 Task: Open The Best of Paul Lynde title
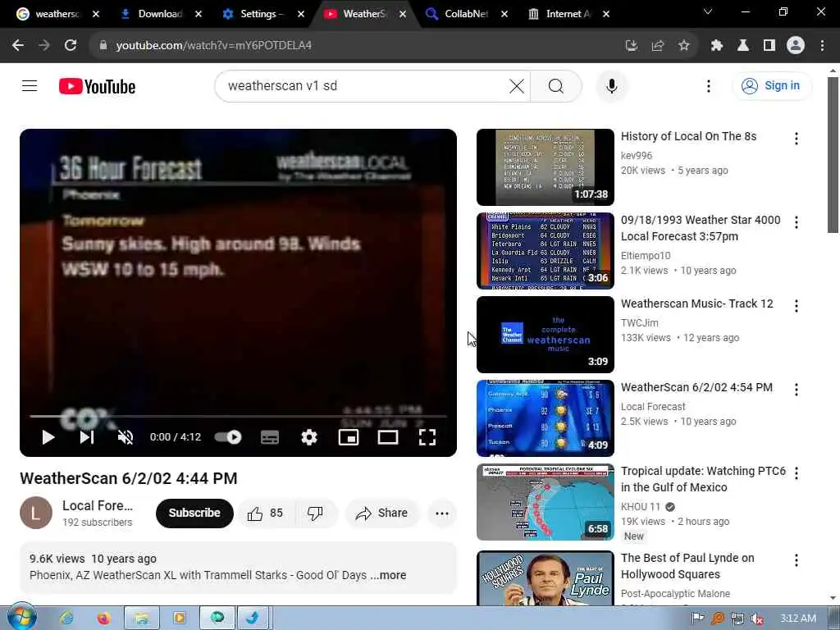[x=687, y=566]
